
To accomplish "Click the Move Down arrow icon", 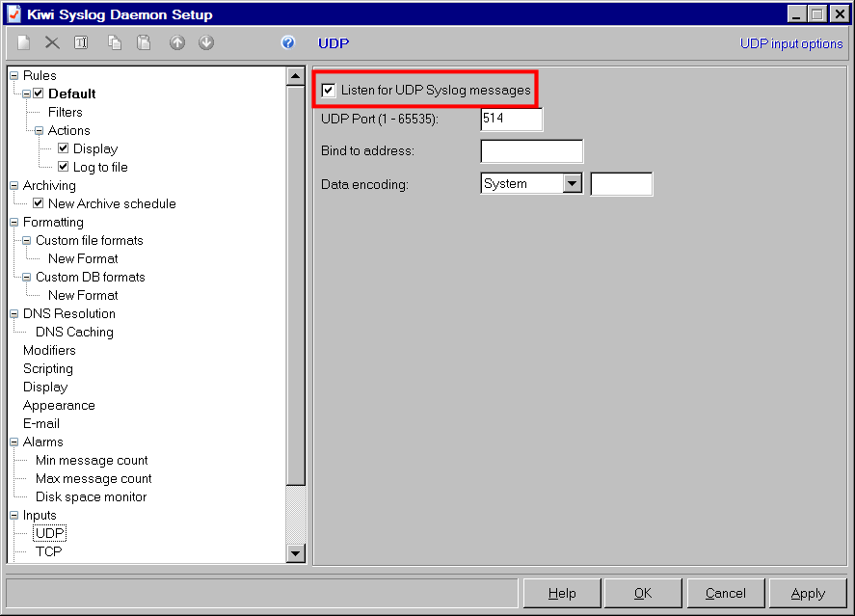I will pos(206,42).
